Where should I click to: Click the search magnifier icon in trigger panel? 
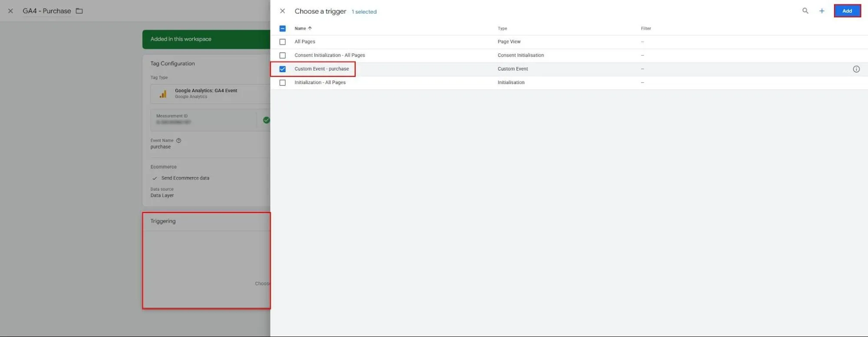[805, 11]
